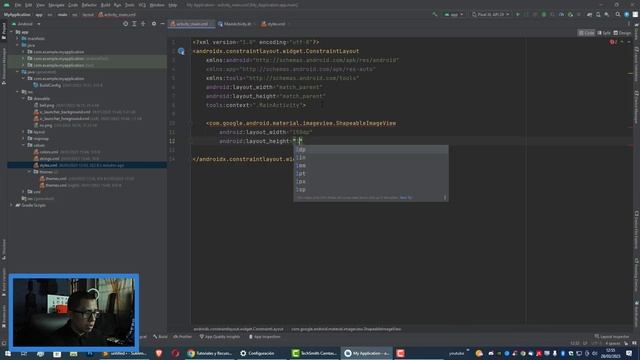Open Project panel settings gear

pyautogui.click(x=154, y=24)
